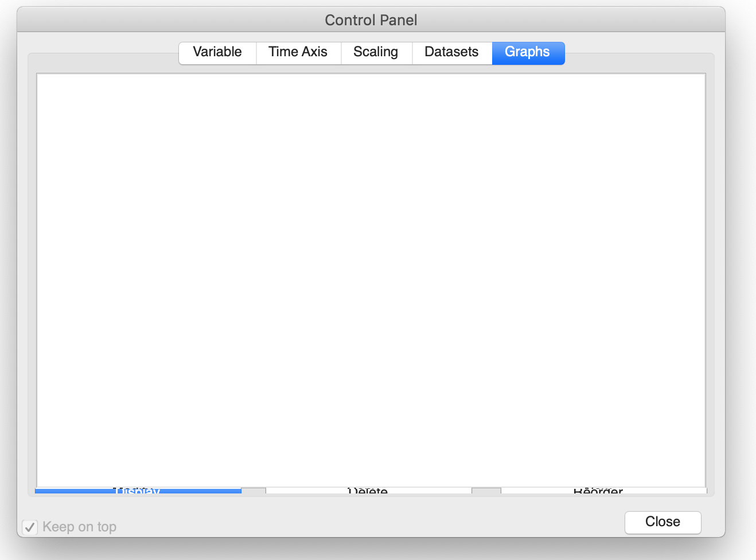Click the Close button
Viewport: 756px width, 560px height.
tap(663, 522)
